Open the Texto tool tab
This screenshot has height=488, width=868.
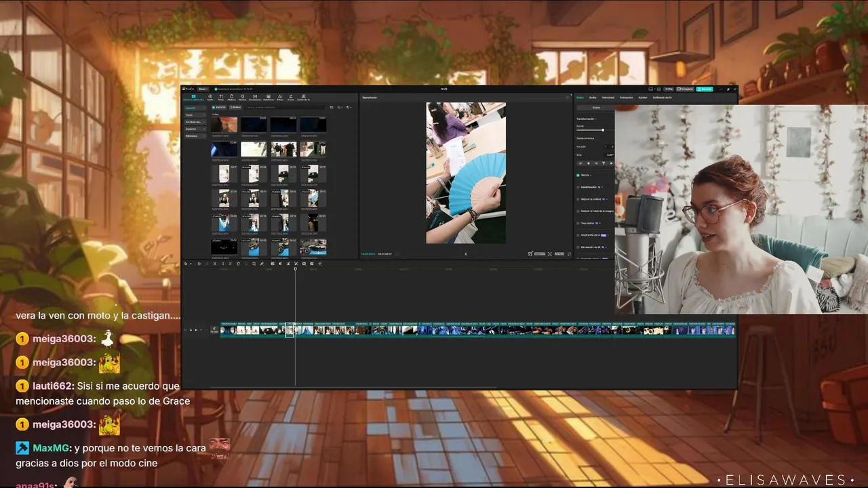click(x=221, y=99)
